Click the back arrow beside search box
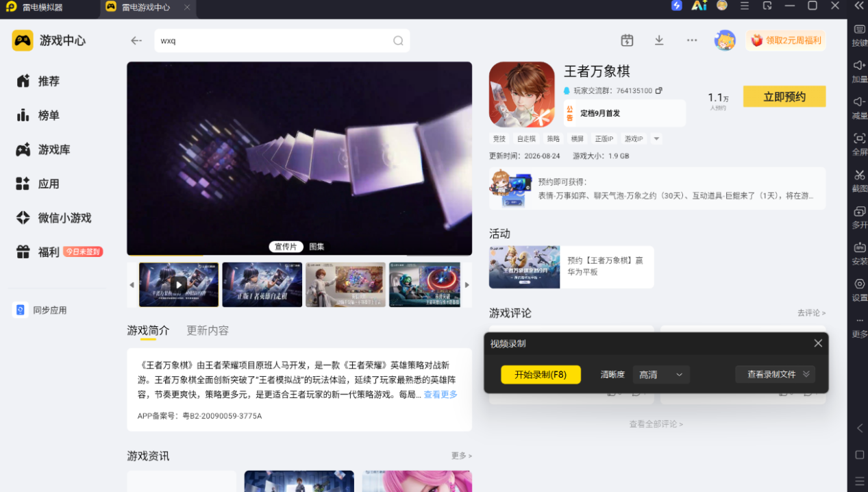Image resolution: width=868 pixels, height=492 pixels. (136, 40)
